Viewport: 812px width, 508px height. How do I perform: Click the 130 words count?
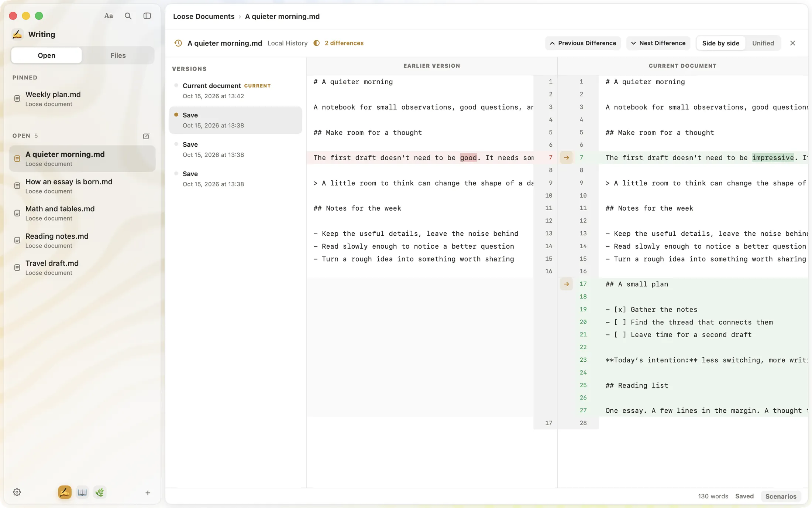(713, 496)
